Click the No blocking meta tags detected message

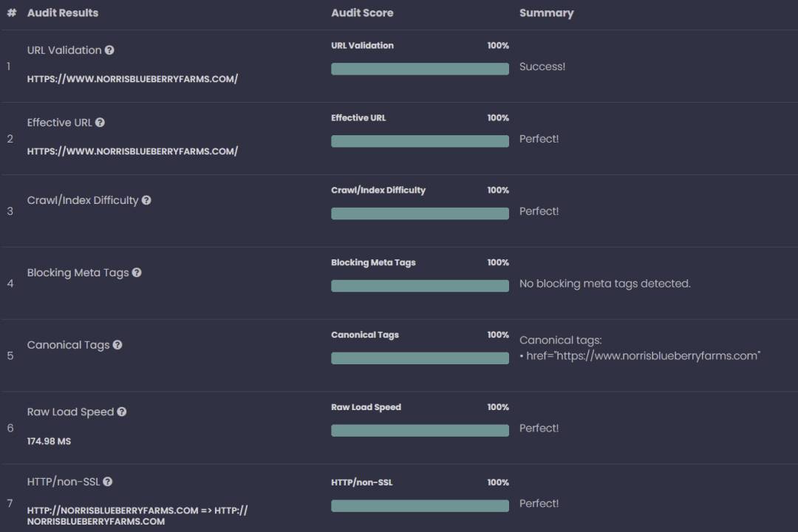[x=605, y=283]
